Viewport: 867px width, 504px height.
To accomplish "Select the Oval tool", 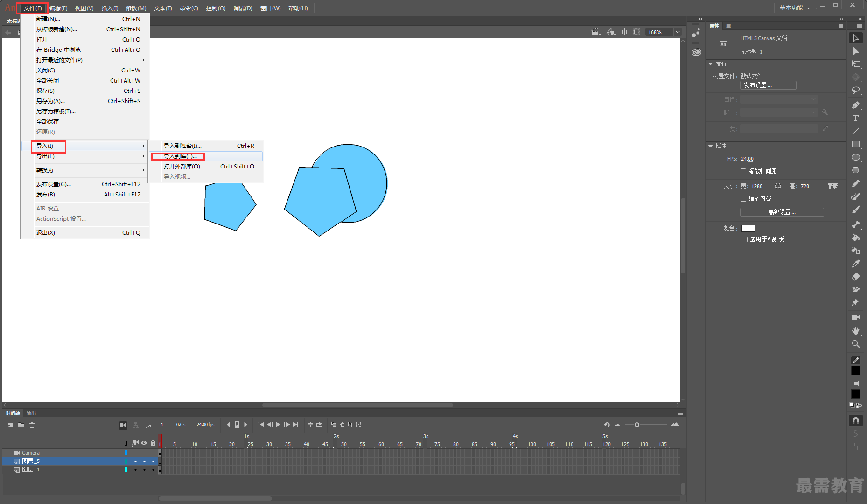I will pos(856,158).
